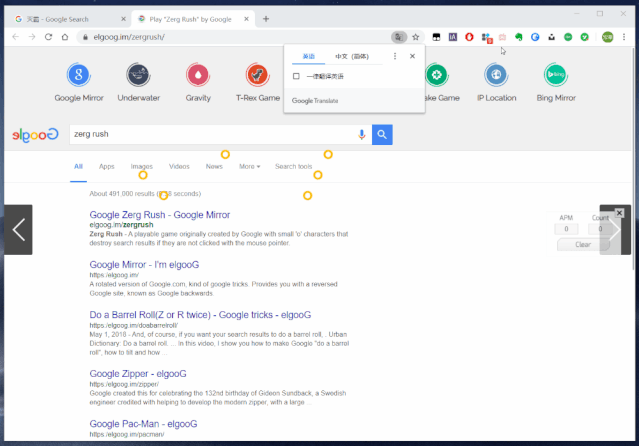This screenshot has width=639, height=446.
Task: Open the Google Mirror icon
Action: coord(79,75)
